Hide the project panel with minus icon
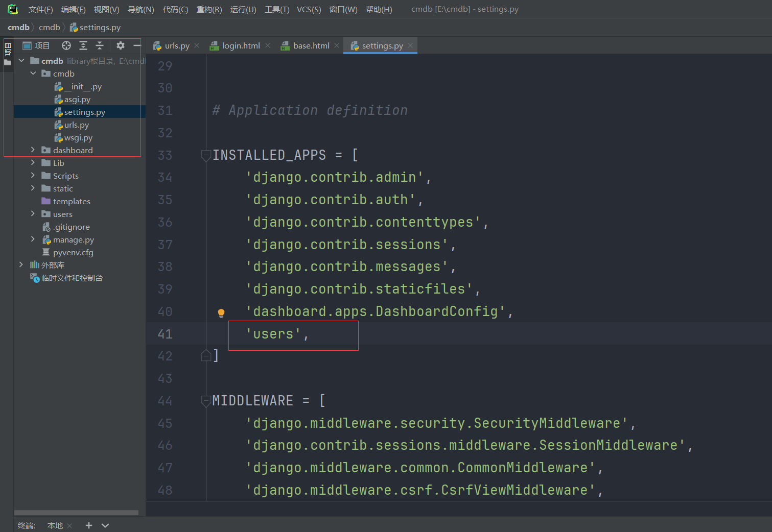The width and height of the screenshot is (772, 532). pyautogui.click(x=137, y=45)
